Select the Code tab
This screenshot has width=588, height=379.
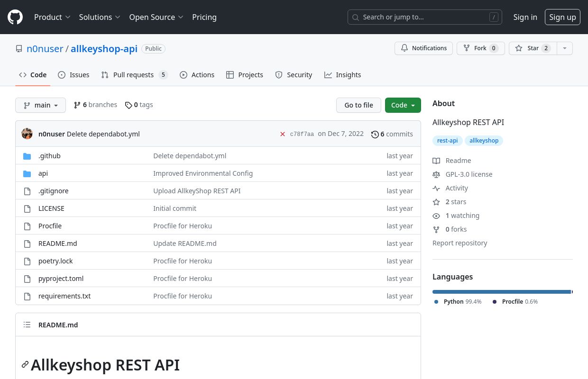click(x=33, y=75)
